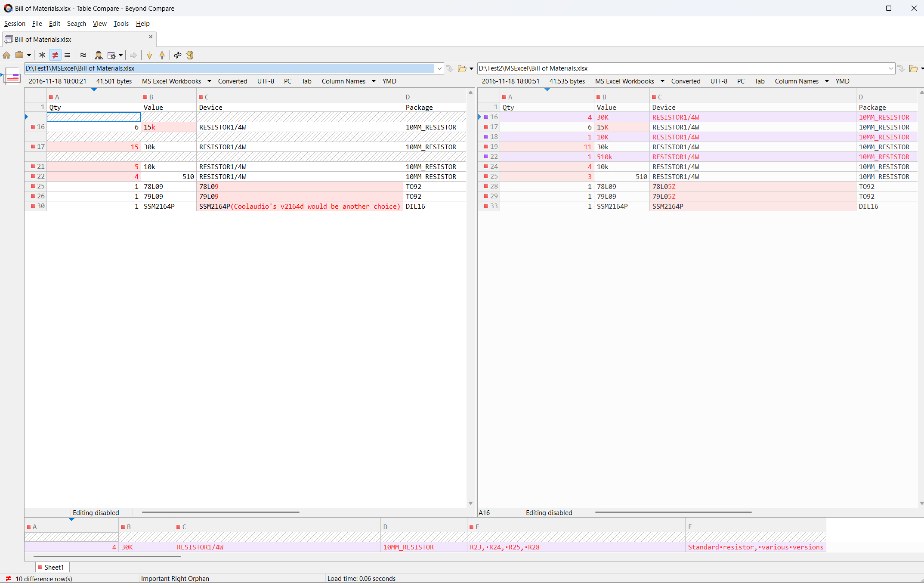The width and height of the screenshot is (924, 583).
Task: Close the Bill of Materials.xlsx tab
Action: click(151, 37)
